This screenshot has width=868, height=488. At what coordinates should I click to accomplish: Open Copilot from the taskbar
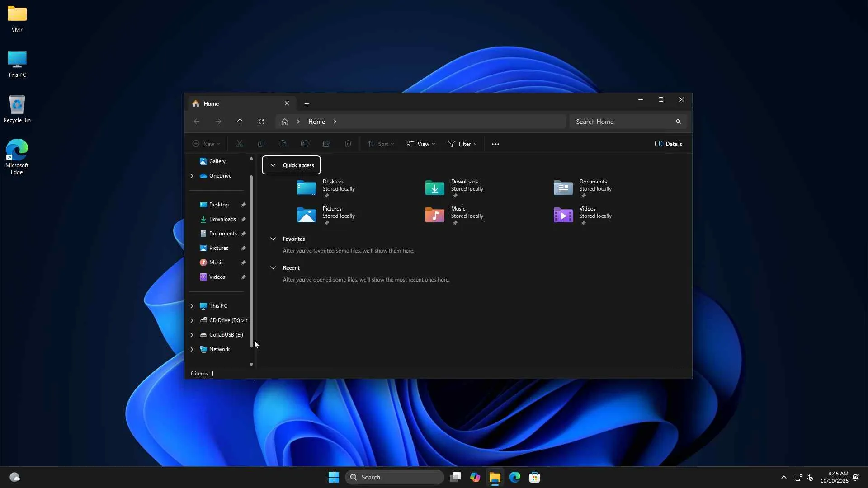click(475, 477)
